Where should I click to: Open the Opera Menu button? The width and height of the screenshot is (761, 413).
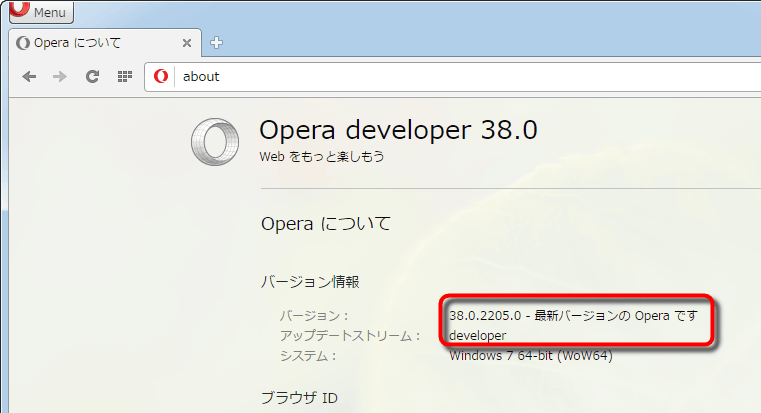[x=41, y=12]
